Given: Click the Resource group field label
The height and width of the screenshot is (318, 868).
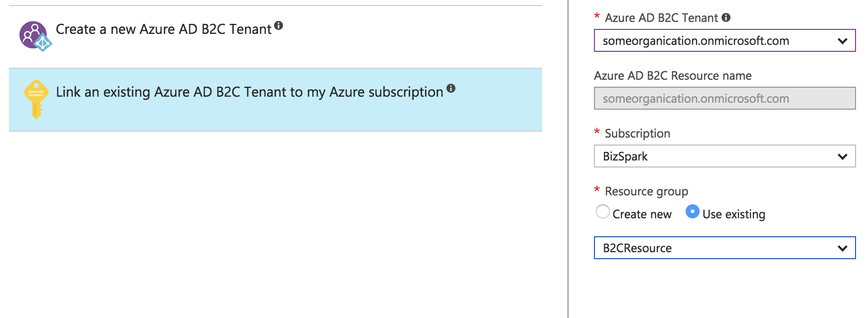Looking at the screenshot, I should click(x=646, y=191).
